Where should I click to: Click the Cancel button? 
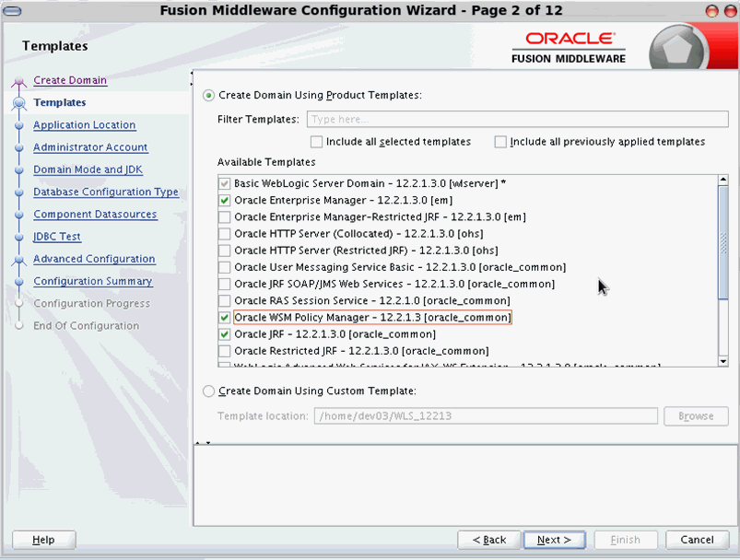point(697,540)
